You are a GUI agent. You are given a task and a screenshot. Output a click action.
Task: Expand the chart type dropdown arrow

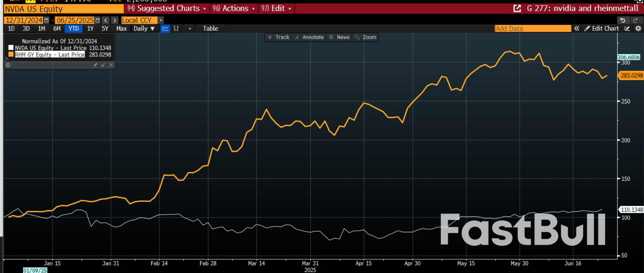click(190, 28)
